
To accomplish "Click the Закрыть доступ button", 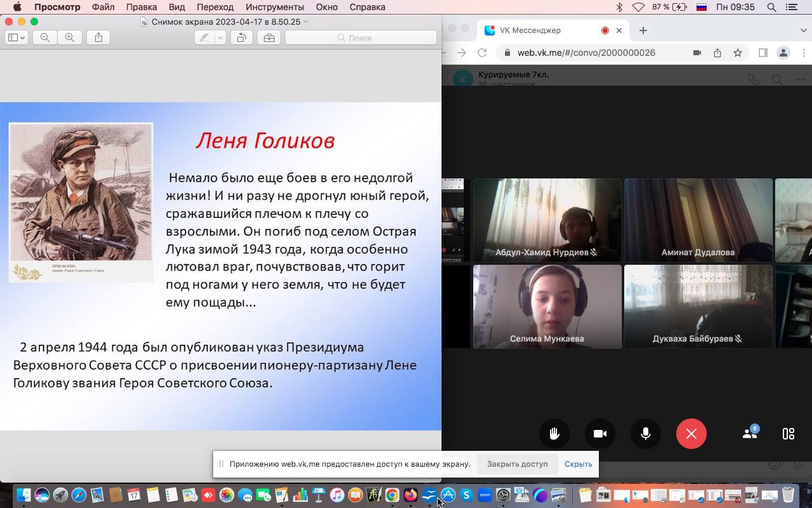I will (x=517, y=464).
